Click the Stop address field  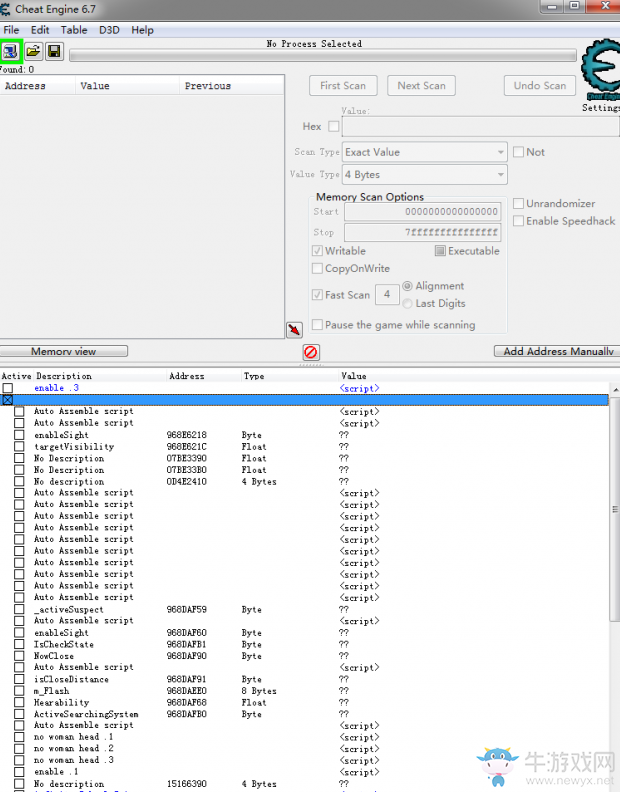[422, 232]
